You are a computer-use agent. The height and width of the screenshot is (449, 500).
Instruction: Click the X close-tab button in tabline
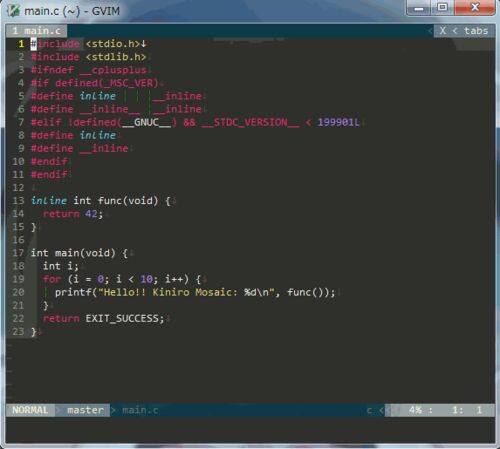[x=443, y=31]
